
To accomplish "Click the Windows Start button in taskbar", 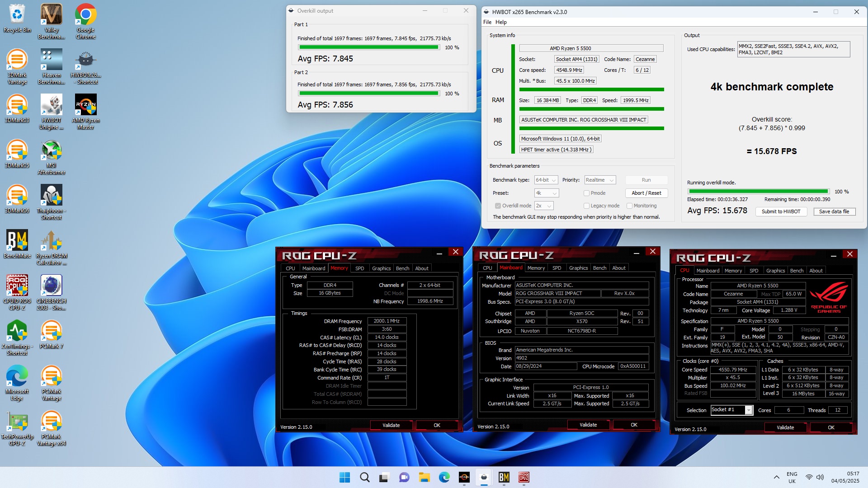I will [344, 477].
